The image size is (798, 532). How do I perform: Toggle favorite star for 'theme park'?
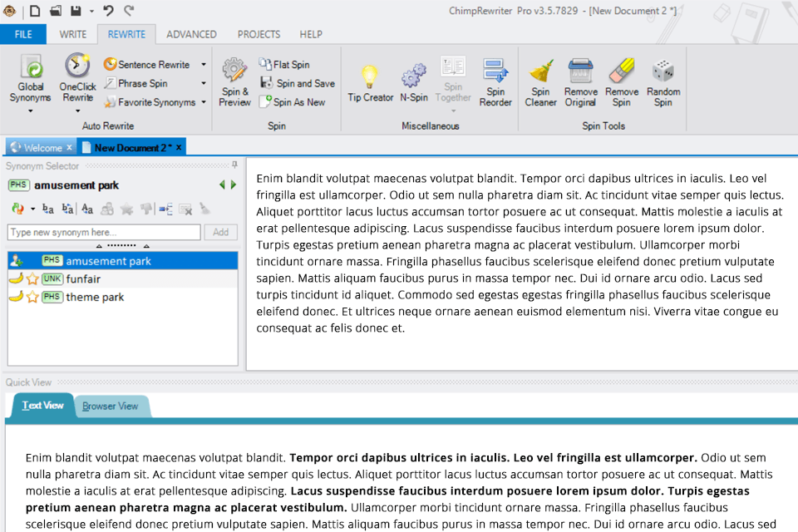point(32,297)
